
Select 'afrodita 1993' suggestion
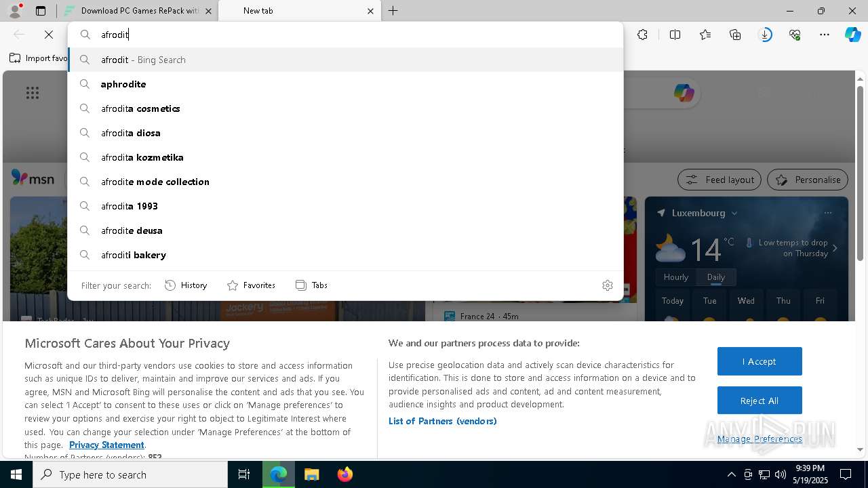[346, 206]
